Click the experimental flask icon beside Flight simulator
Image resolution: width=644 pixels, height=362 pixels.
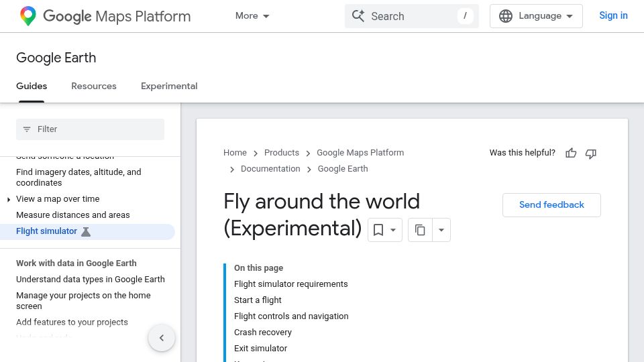86,232
